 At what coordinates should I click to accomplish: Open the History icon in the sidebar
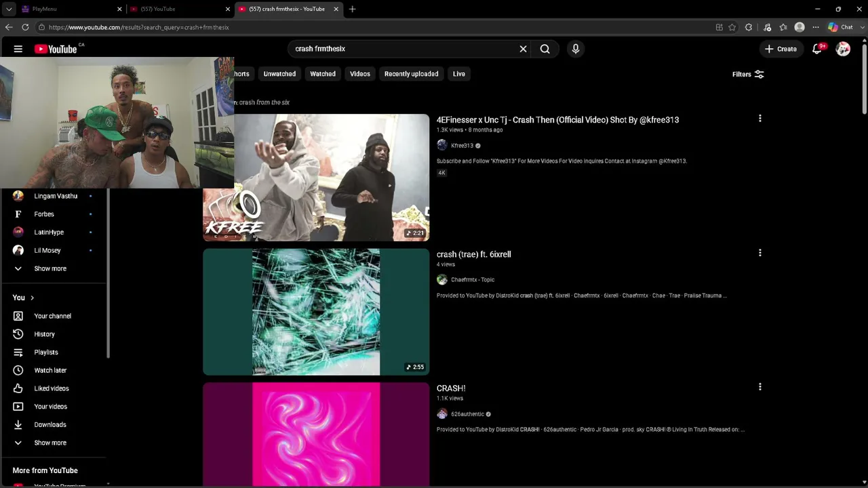[18, 334]
